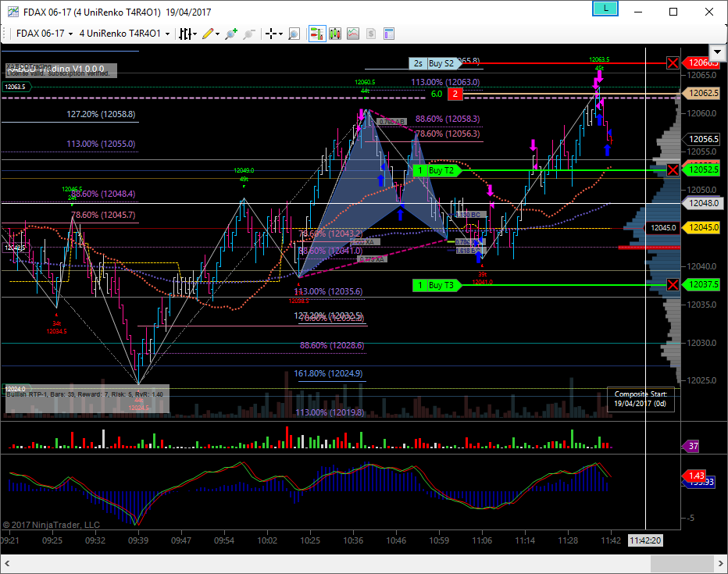The height and width of the screenshot is (574, 728).
Task: Expand the drawing tools dropdown arrow
Action: point(217,34)
